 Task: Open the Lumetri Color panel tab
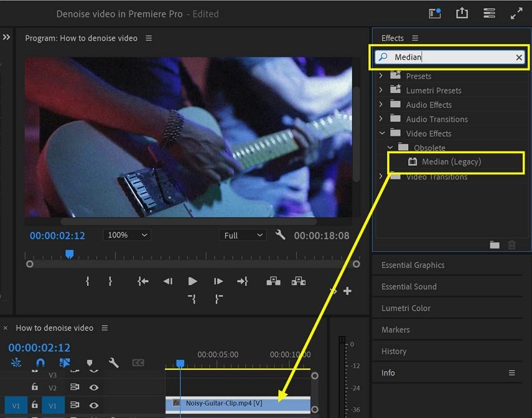[x=406, y=308]
